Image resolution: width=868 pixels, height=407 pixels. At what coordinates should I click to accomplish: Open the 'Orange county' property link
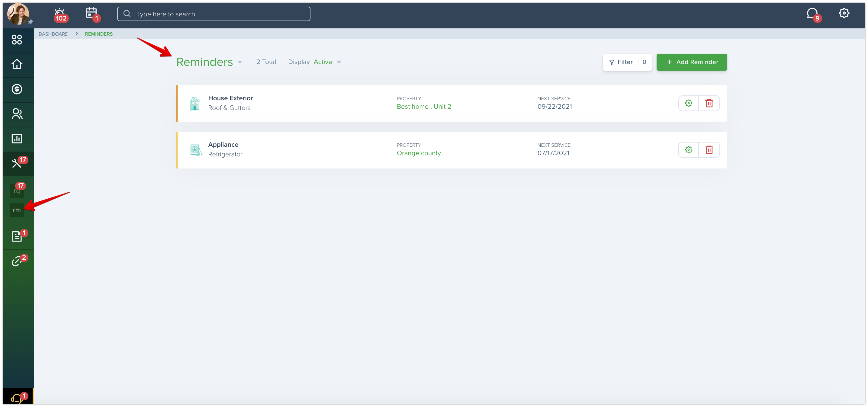tap(419, 153)
